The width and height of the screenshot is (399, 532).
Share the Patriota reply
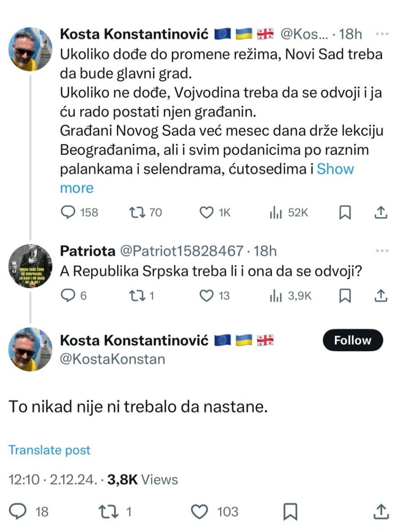381,295
